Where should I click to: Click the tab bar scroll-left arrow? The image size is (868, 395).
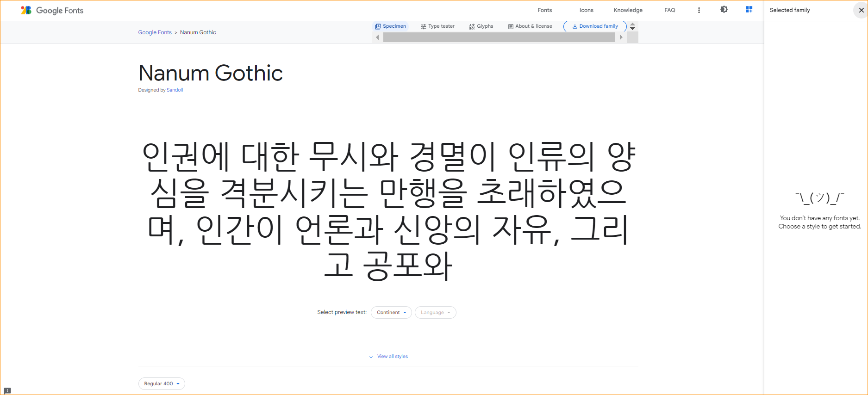point(377,37)
